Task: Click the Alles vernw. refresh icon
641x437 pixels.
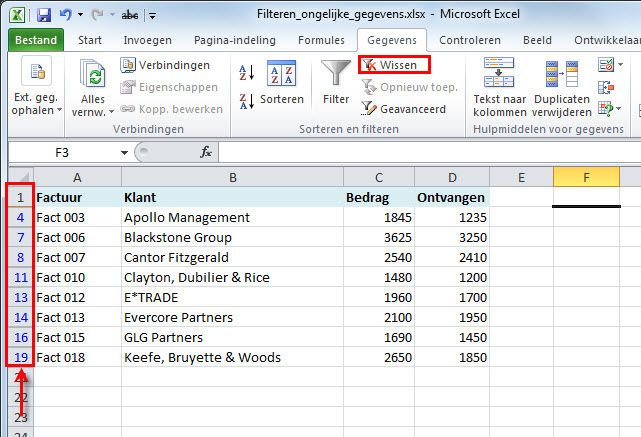Action: [x=93, y=73]
